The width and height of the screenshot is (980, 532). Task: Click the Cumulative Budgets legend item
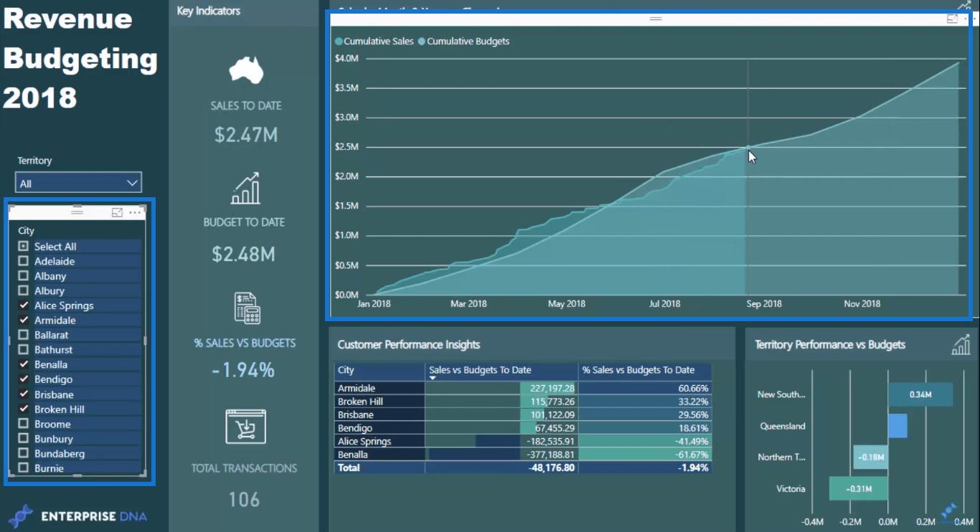(x=463, y=42)
